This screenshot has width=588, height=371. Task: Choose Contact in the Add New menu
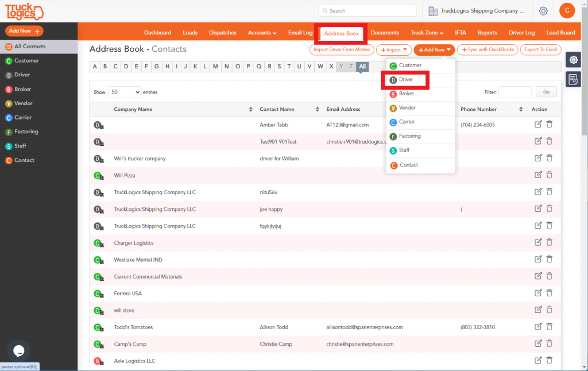point(420,165)
